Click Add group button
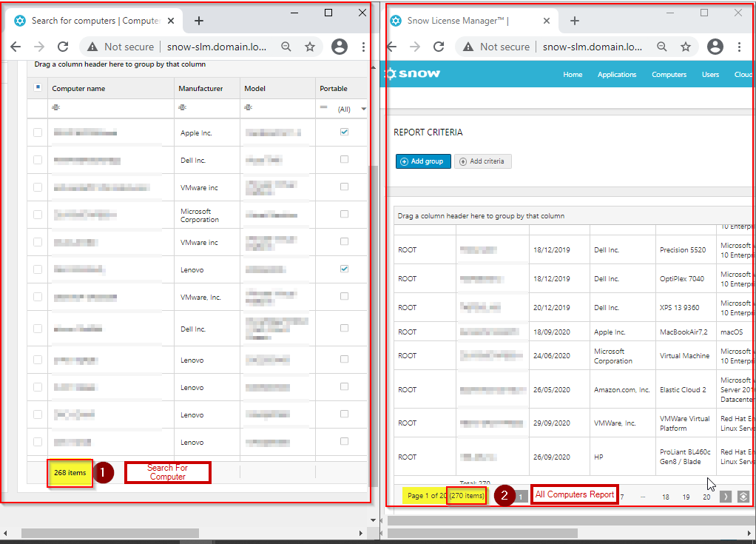This screenshot has height=544, width=756. click(x=423, y=161)
